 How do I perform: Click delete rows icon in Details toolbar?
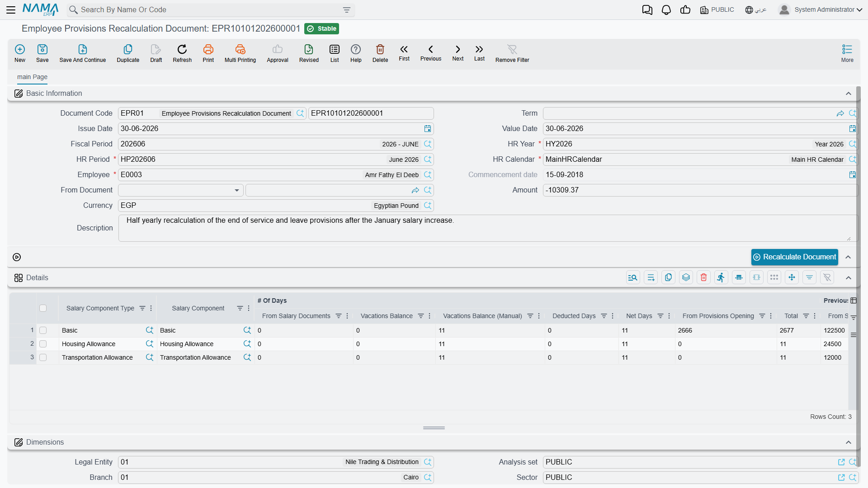pos(703,277)
